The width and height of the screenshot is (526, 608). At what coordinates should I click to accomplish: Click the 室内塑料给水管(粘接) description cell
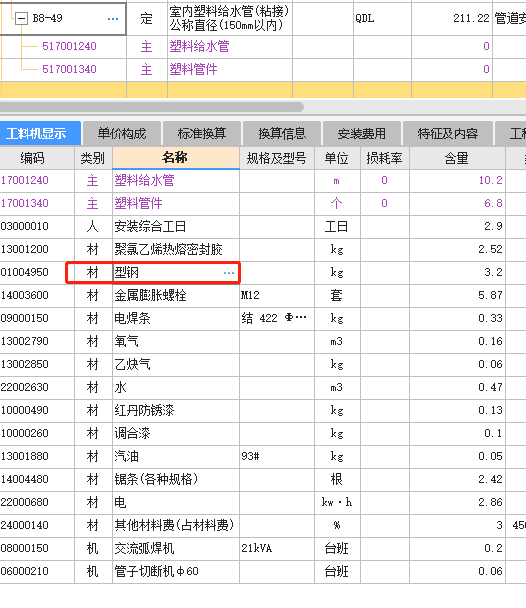(x=230, y=18)
